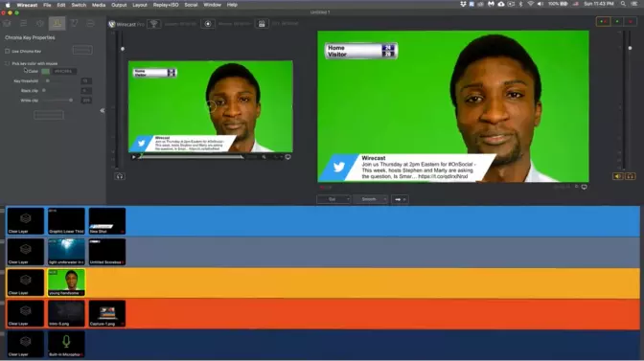Click the Dropbox icon in the menu bar
The image size is (644, 361).
coord(463,4)
